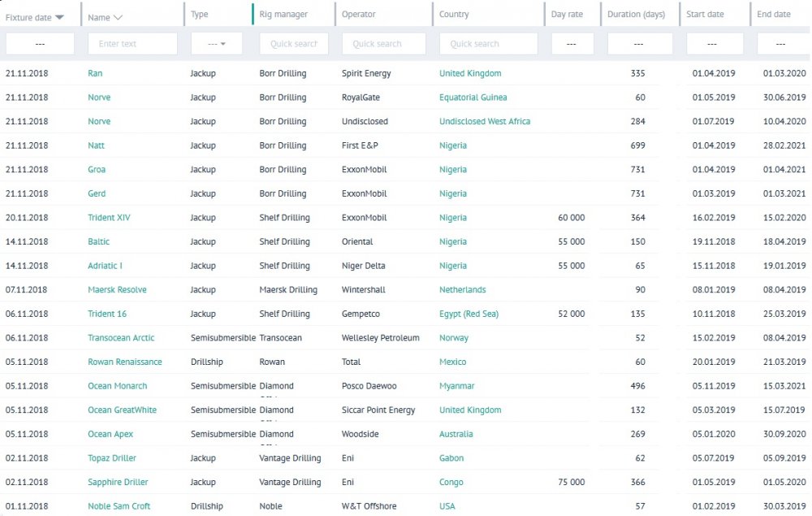Click the Country column header
This screenshot has height=516, width=812.
(x=454, y=14)
